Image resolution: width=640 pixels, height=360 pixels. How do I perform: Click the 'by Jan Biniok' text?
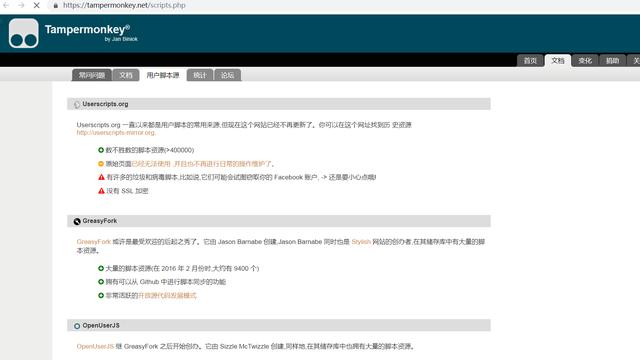[121, 39]
